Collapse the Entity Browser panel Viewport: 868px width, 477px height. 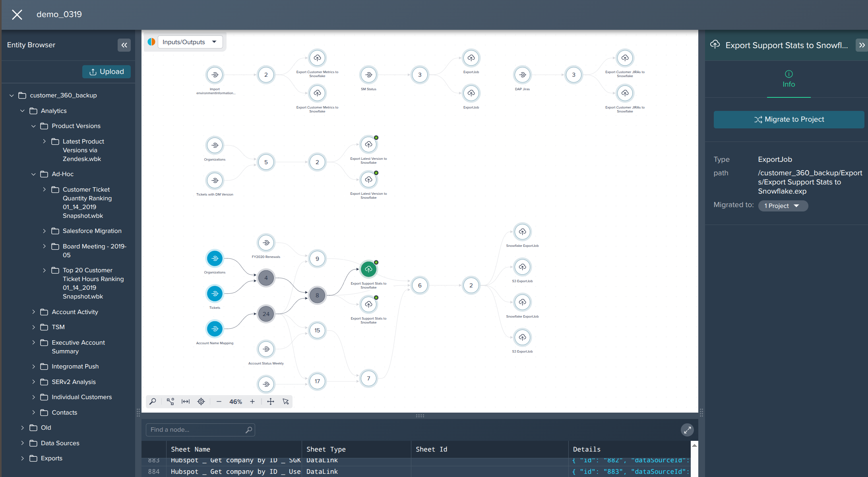pyautogui.click(x=124, y=45)
